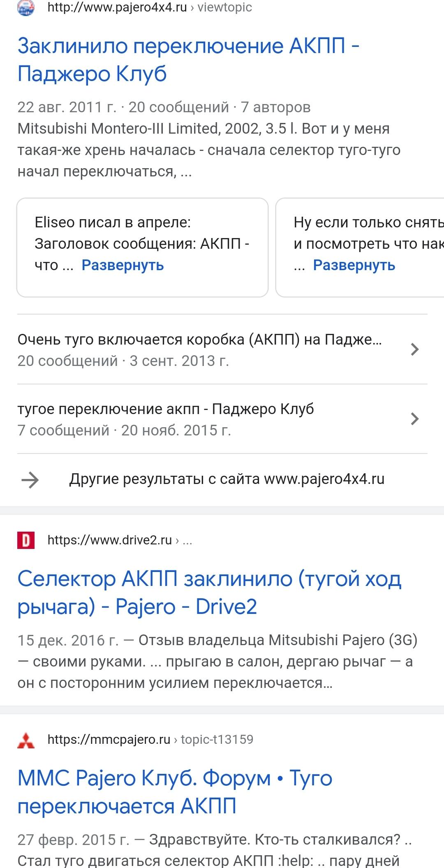
Task: Tap the https://www.drive2.ru URL breadcrumb
Action: (x=120, y=540)
